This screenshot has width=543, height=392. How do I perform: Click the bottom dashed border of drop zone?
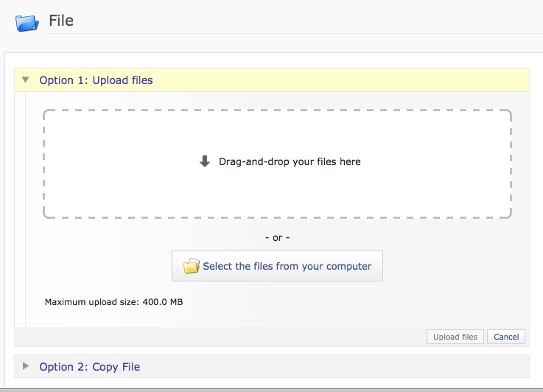277,217
